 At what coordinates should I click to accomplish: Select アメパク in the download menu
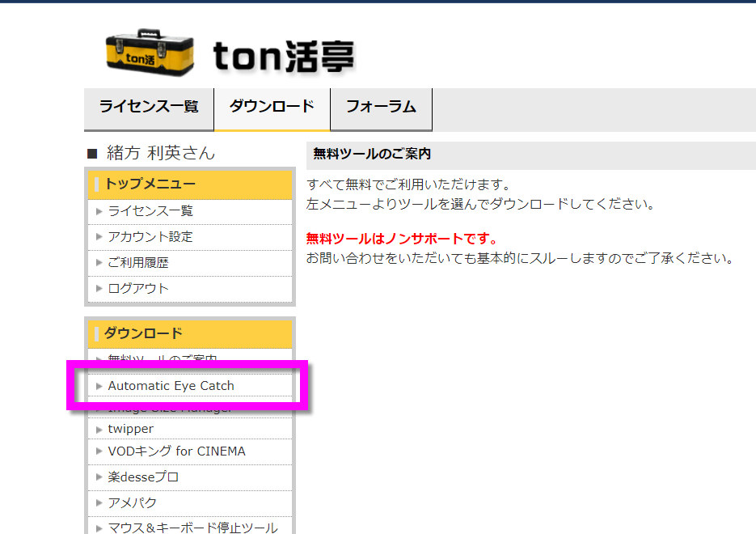[x=133, y=503]
